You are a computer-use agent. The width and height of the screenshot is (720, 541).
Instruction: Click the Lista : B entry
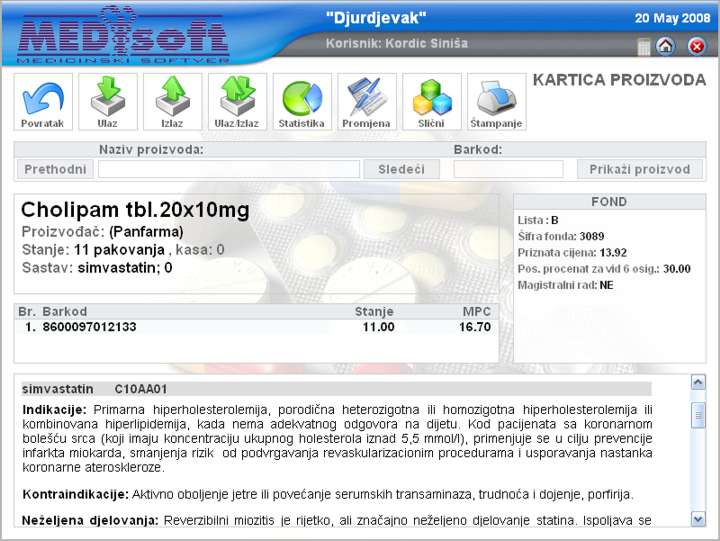point(538,220)
